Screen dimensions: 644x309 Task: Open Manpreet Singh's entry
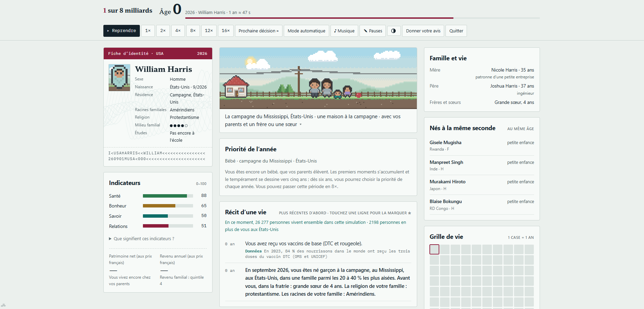(482, 165)
